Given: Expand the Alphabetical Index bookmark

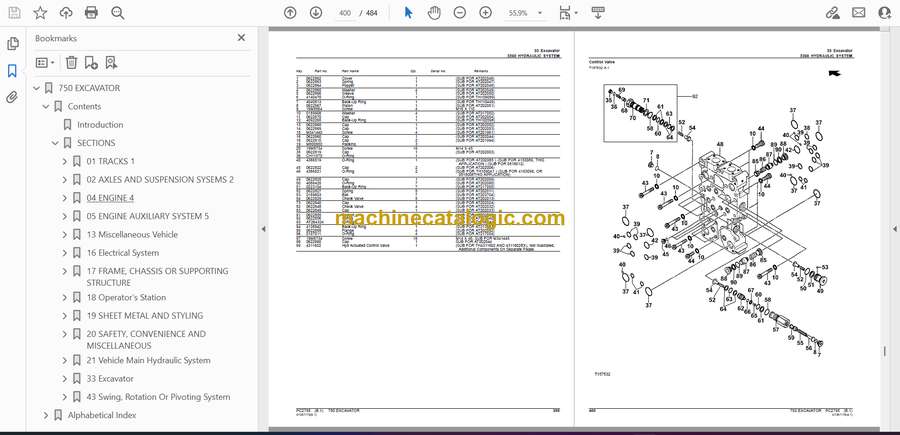Looking at the screenshot, I should tap(46, 415).
